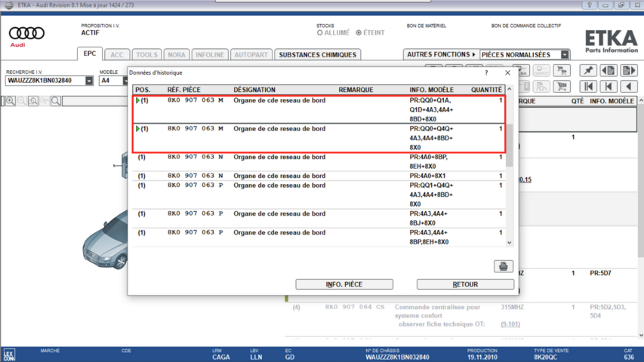The width and height of the screenshot is (644, 362).
Task: Click the double shopping carts icon
Action: tap(562, 71)
